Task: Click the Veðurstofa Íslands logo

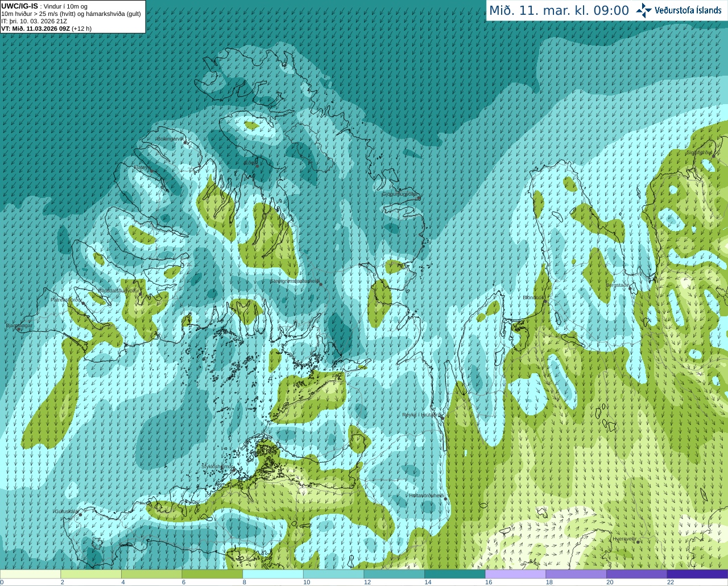Action: (x=679, y=10)
